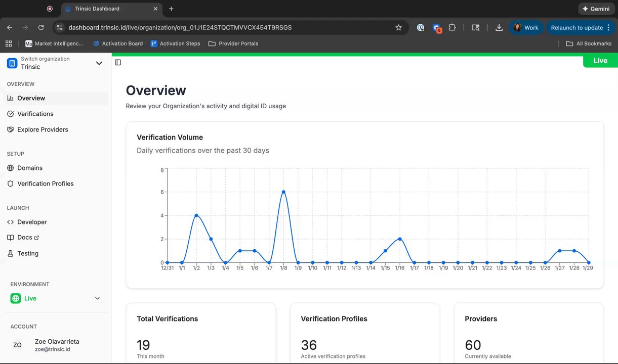Viewport: 618px width, 364px height.
Task: Open Overview from the sidebar
Action: click(31, 98)
